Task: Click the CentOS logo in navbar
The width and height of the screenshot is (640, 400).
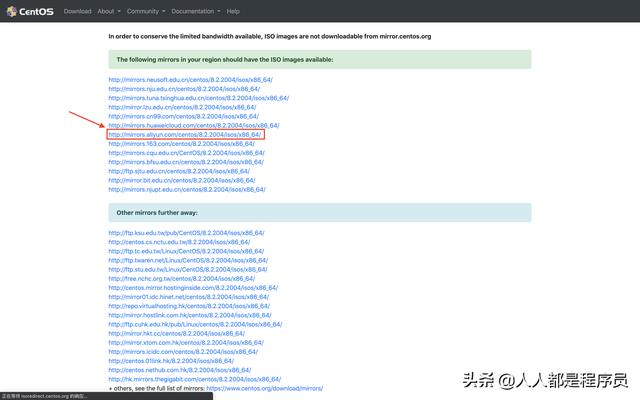Action: [30, 11]
